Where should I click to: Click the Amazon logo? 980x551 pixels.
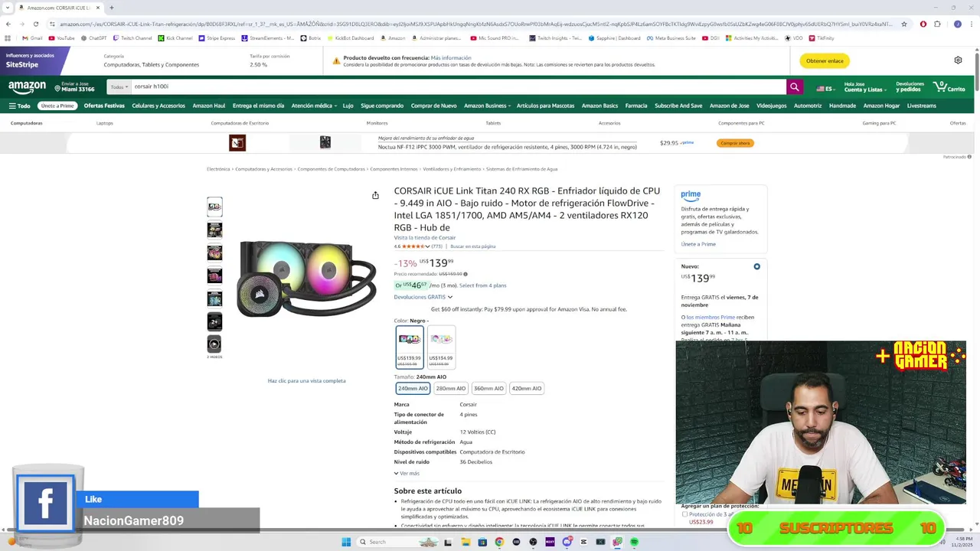(27, 87)
